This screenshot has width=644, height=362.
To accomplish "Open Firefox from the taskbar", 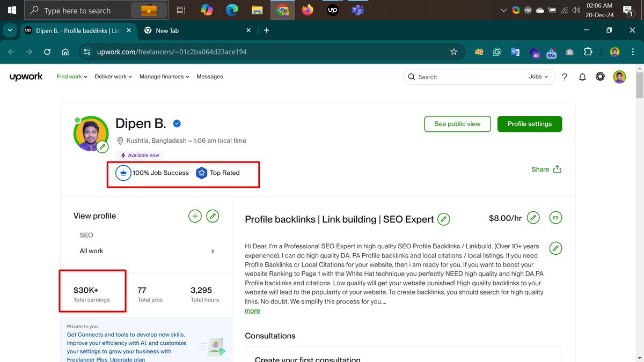I will point(308,10).
